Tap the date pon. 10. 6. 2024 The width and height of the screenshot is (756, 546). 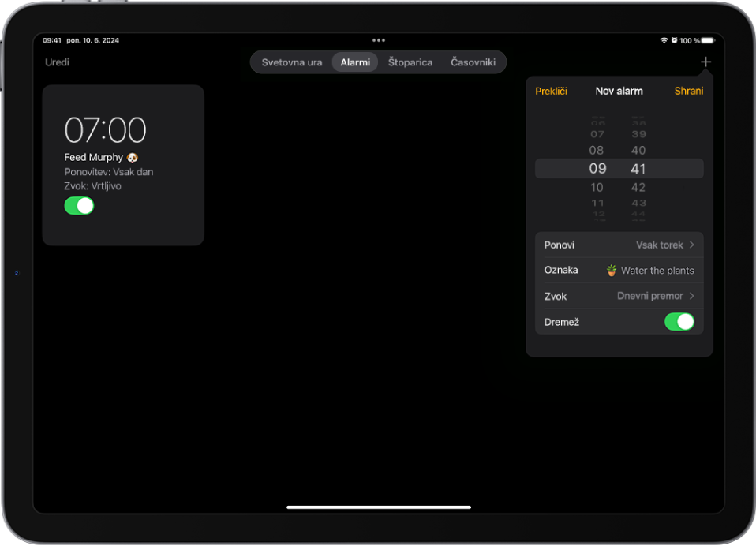point(92,40)
